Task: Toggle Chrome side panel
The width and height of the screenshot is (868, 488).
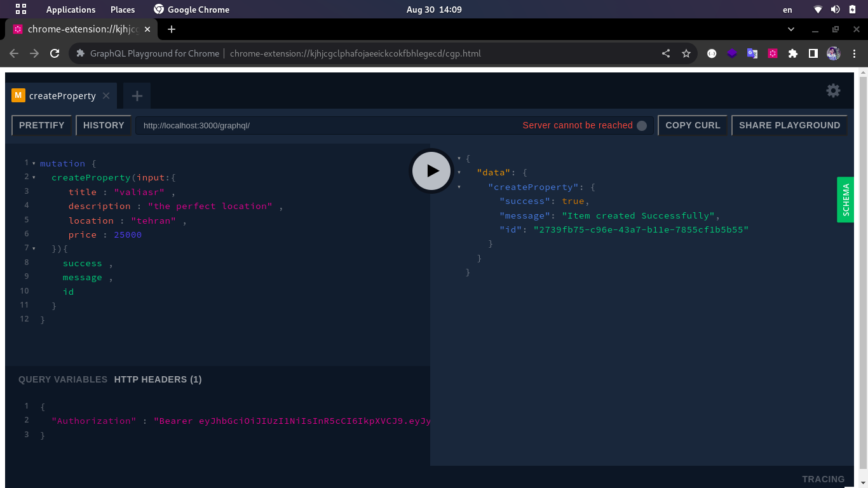Action: pos(813,53)
